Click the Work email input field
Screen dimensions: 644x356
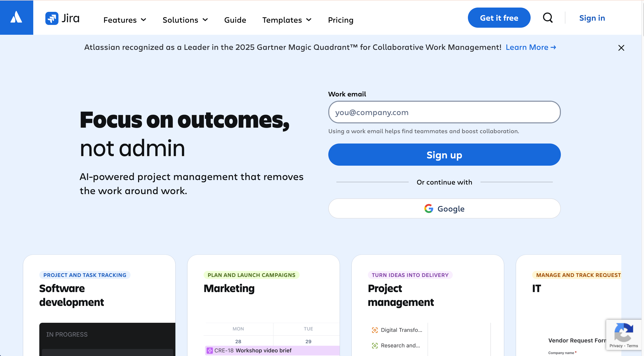tap(444, 112)
